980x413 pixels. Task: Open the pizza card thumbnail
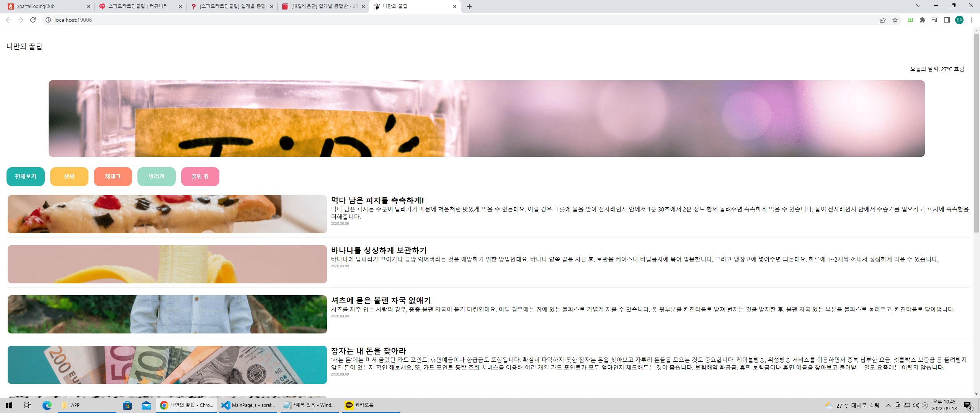(x=167, y=214)
